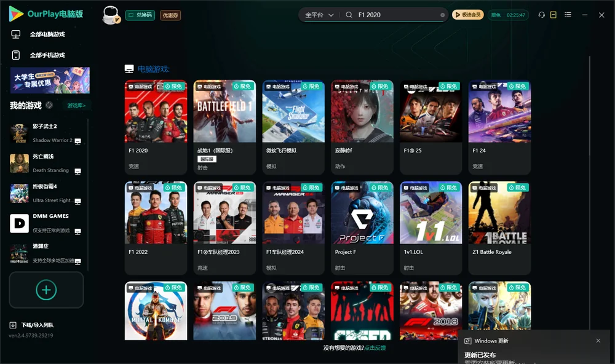Open the 极速会员 membership button
Screen dimensions: 615x364
click(468, 15)
